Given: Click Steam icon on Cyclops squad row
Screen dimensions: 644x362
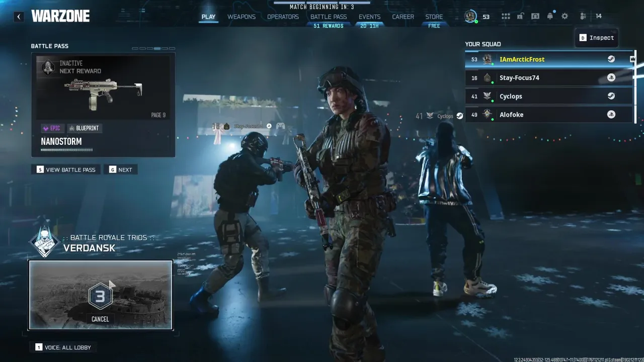Looking at the screenshot, I should (611, 96).
